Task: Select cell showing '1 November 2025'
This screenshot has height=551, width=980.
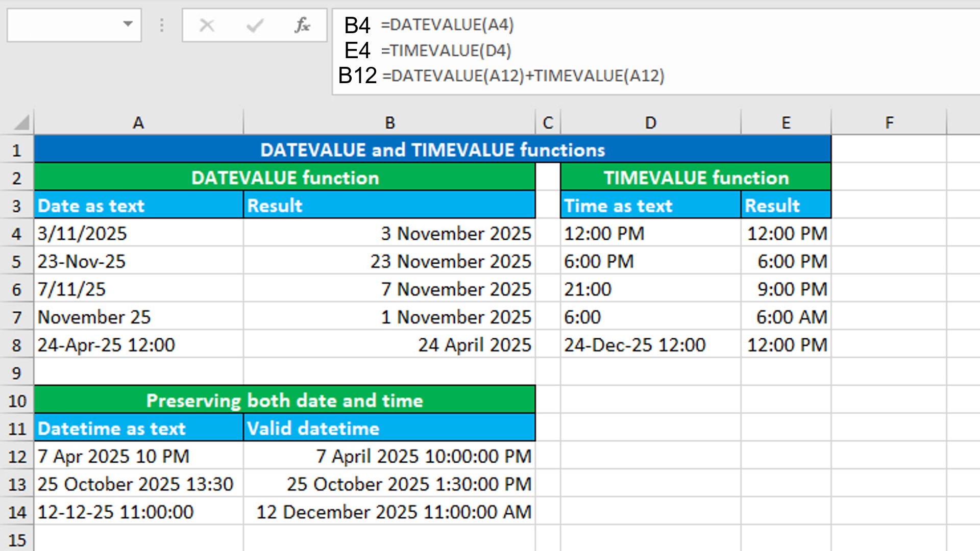Action: [x=389, y=317]
